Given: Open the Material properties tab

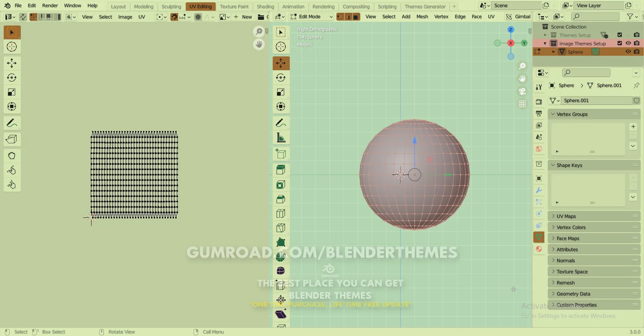Looking at the screenshot, I should click(539, 249).
